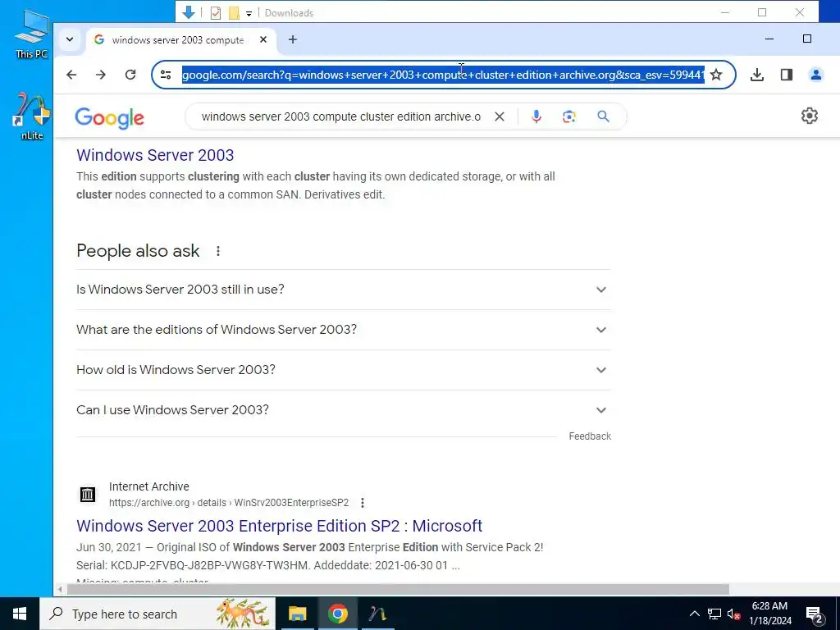
Task: Go forward in Chrome history
Action: click(101, 75)
